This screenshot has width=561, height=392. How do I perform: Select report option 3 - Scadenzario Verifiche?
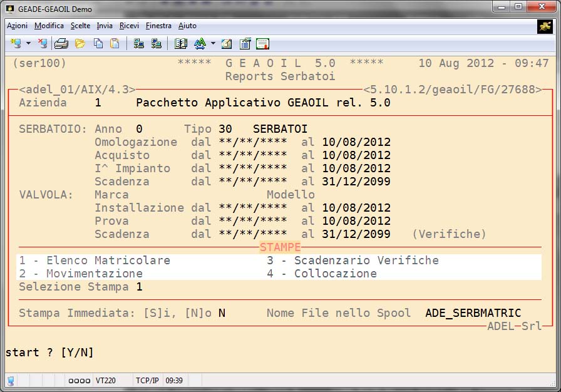pyautogui.click(x=353, y=260)
